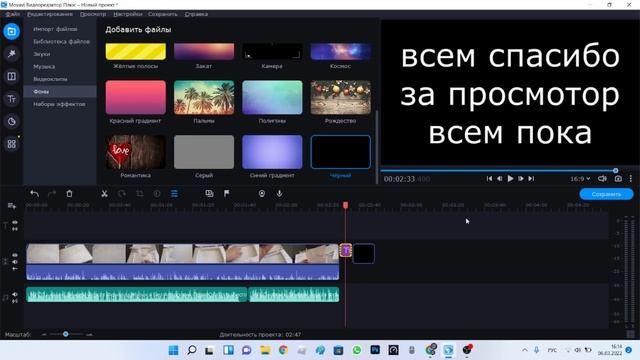The image size is (640, 360).
Task: Open the Import tab in the left sidebar
Action: (x=11, y=31)
